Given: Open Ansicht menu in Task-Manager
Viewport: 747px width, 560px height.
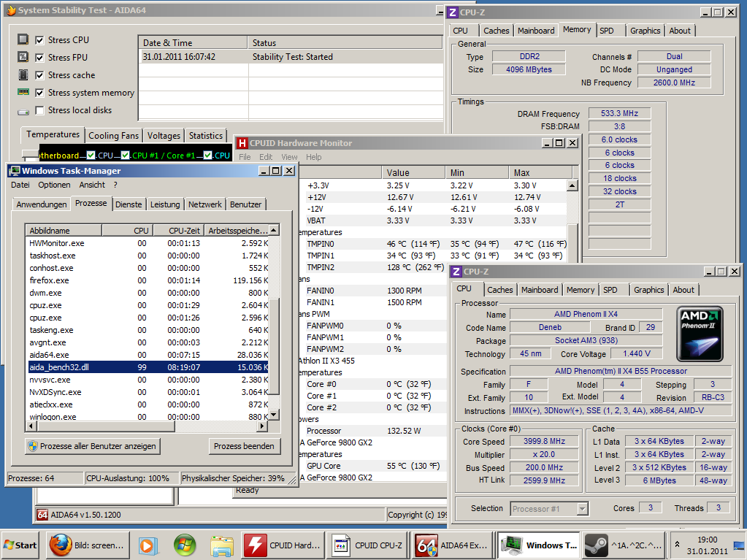Looking at the screenshot, I should pos(92,185).
